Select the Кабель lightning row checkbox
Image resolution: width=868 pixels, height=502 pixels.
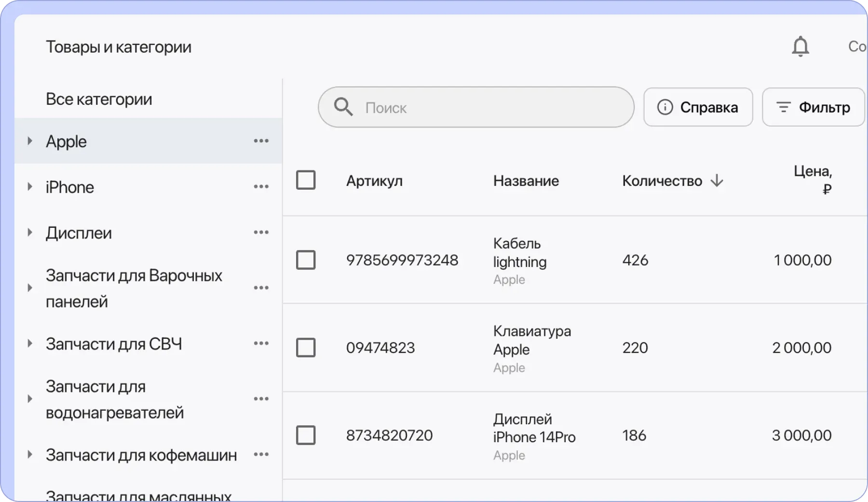(x=306, y=260)
